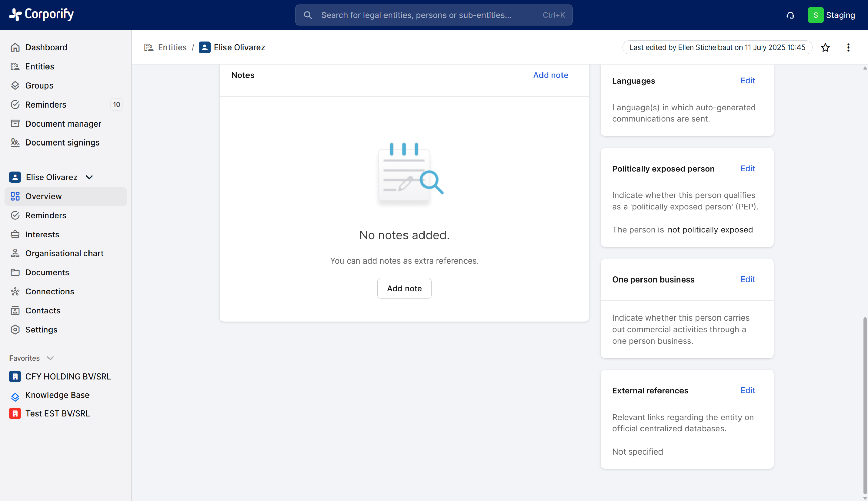Edit Politically exposed person setting
This screenshot has height=501, width=868.
747,168
